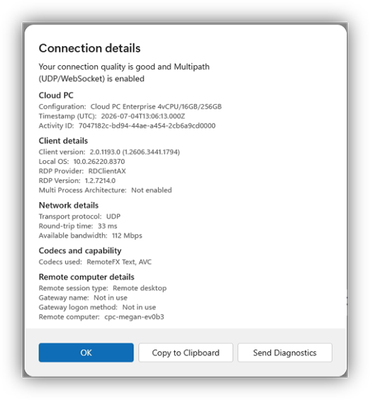The width and height of the screenshot is (370, 400).
Task: Click the Send Diagnostics button
Action: [x=285, y=353]
